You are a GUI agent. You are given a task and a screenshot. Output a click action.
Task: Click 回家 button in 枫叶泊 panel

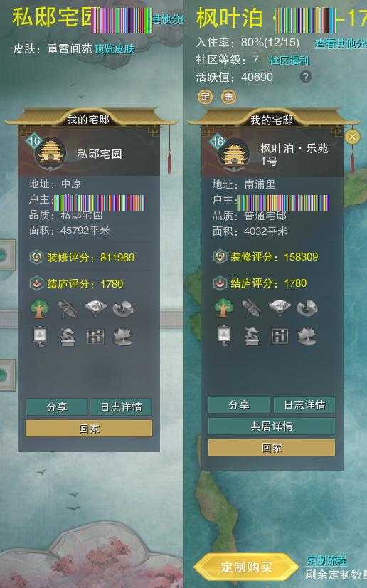(272, 447)
